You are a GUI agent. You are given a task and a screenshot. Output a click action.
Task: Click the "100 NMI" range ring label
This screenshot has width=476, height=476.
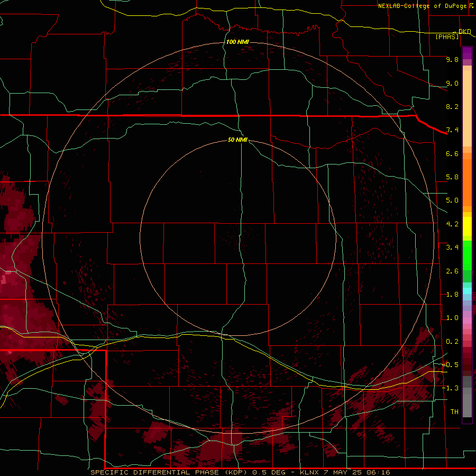(x=237, y=42)
